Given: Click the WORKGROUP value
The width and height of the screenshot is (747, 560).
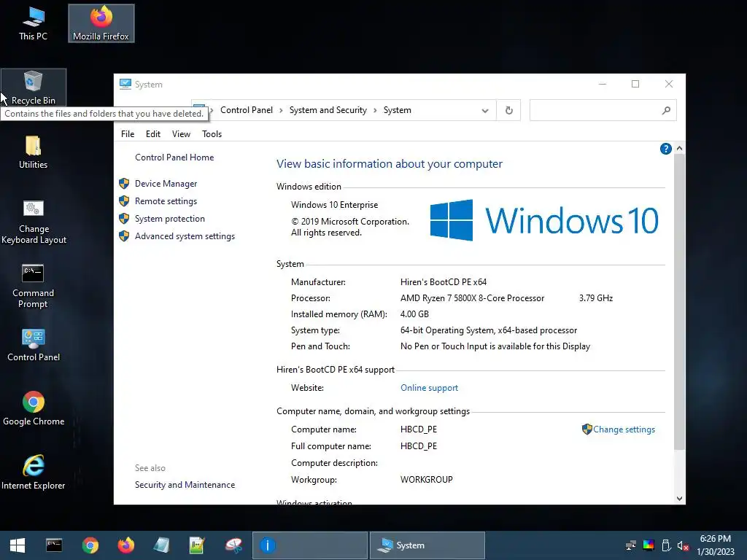Looking at the screenshot, I should [x=426, y=480].
